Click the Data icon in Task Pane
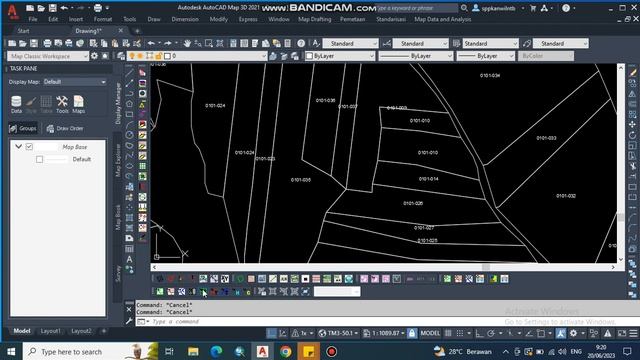The image size is (640, 360). click(16, 104)
